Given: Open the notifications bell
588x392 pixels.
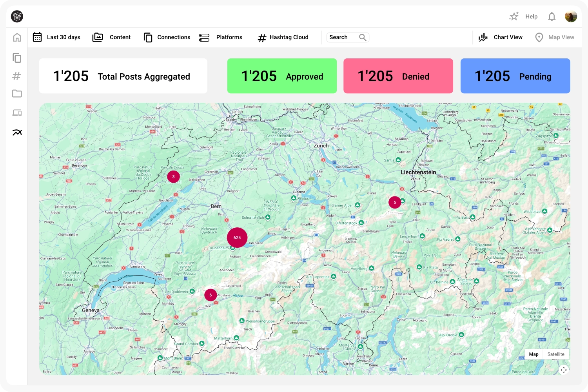Looking at the screenshot, I should coord(552,16).
